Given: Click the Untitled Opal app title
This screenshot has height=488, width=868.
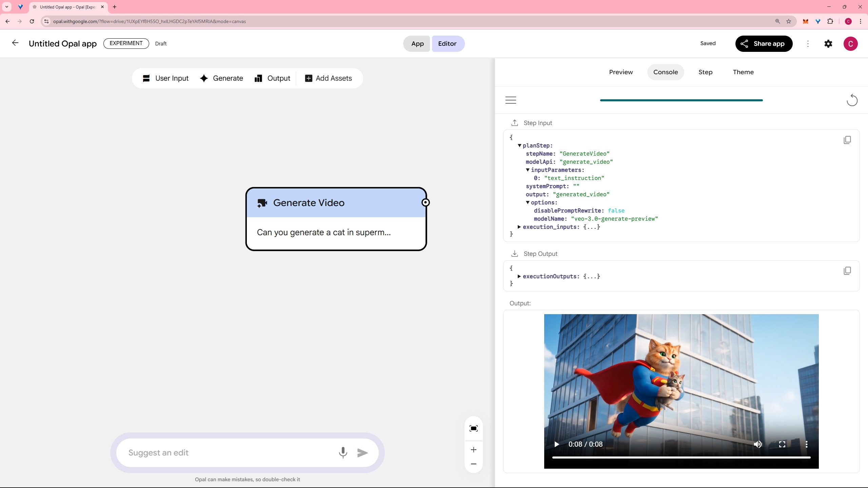Looking at the screenshot, I should click(63, 44).
